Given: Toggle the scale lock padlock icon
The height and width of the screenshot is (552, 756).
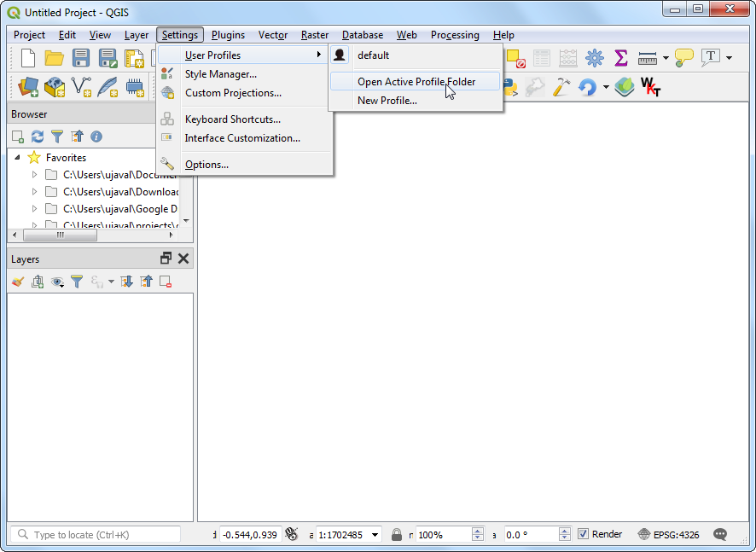Looking at the screenshot, I should click(396, 534).
